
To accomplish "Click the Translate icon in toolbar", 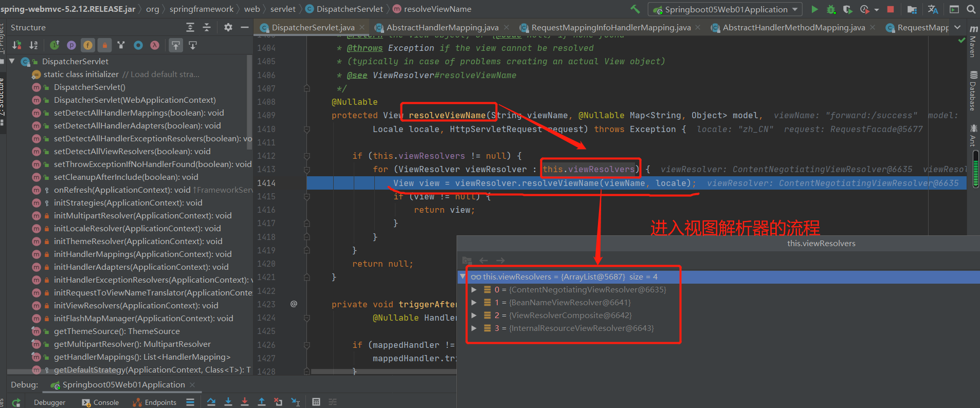I will coord(933,9).
